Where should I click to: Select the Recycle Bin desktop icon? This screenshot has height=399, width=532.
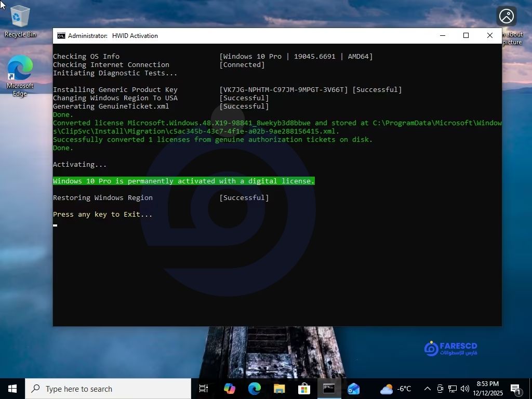point(20,22)
